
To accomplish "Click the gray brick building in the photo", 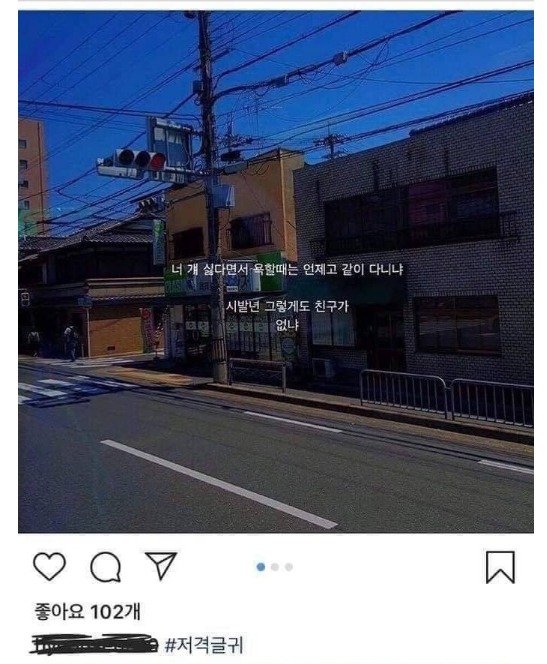I will (414, 250).
